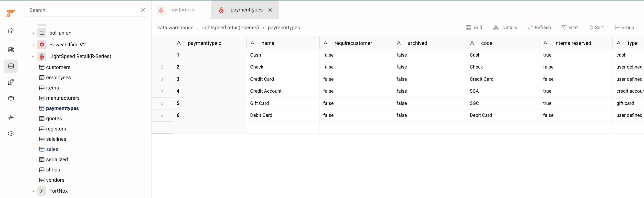Refresh the table data

coord(539,27)
